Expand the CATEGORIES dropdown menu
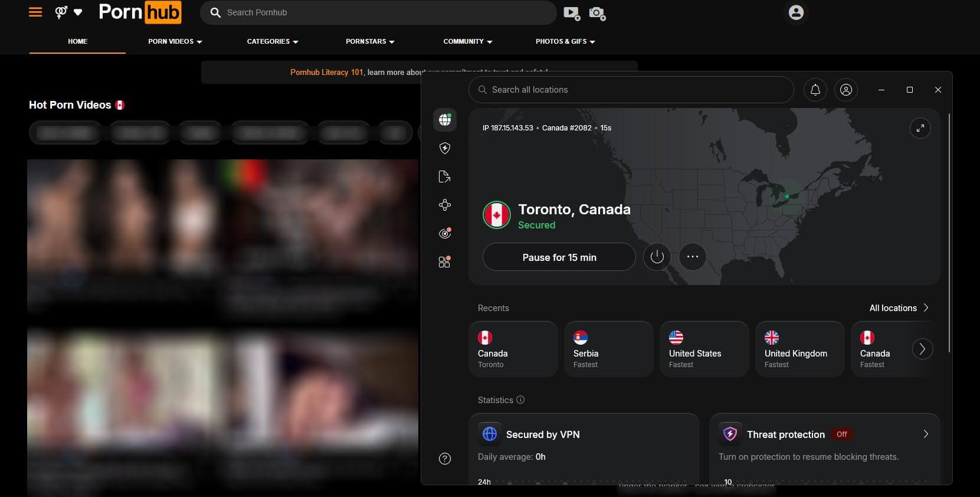Viewport: 980px width, 497px height. [x=273, y=41]
